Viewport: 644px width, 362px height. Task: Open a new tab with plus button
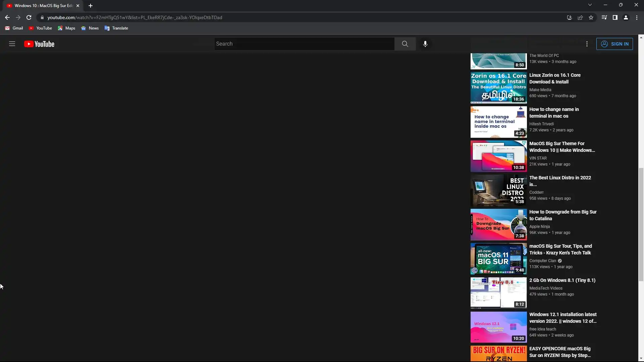[91, 6]
